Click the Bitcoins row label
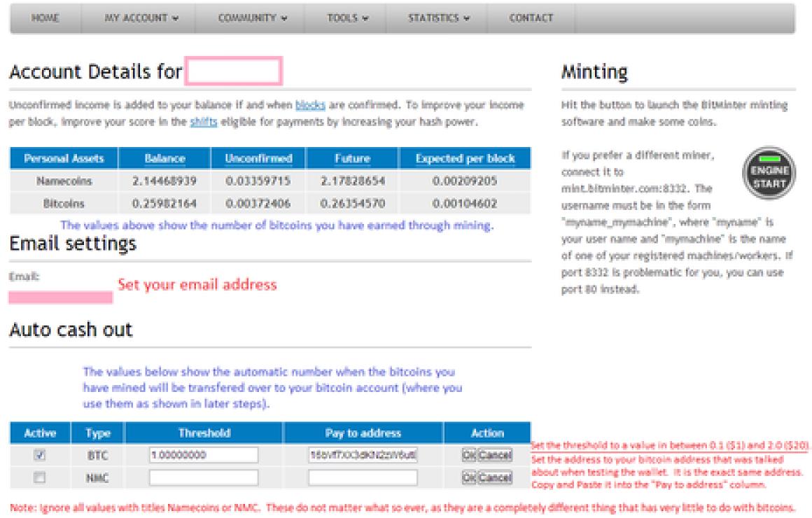Viewport: 812px width, 518px height. tap(64, 204)
